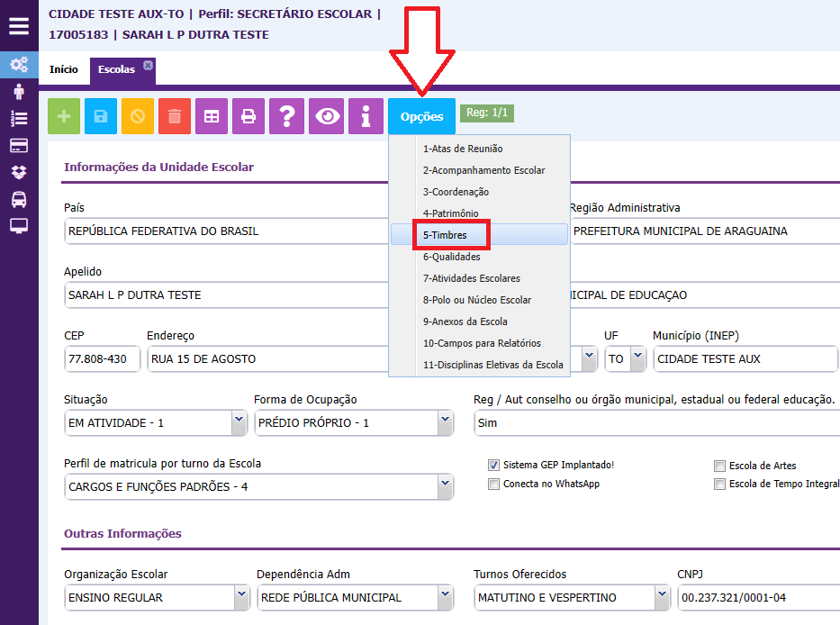This screenshot has width=840, height=625.
Task: Click the question mark help icon
Action: click(286, 116)
